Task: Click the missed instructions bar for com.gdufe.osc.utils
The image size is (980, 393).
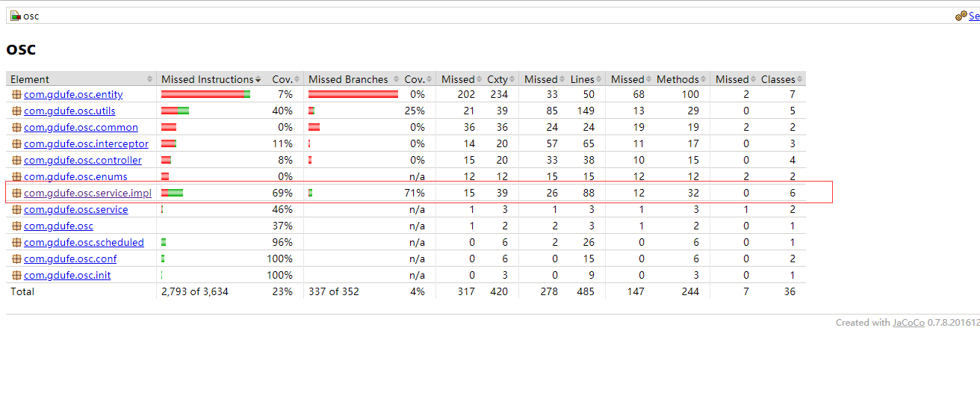Action: tap(175, 111)
